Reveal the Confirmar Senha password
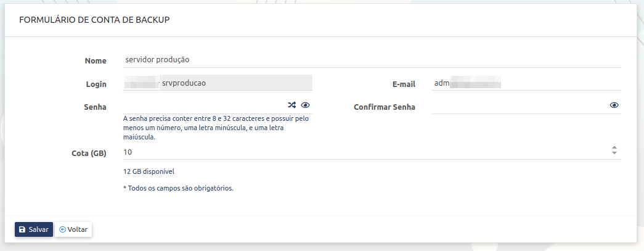Image resolution: width=644 pixels, height=251 pixels. [x=614, y=105]
